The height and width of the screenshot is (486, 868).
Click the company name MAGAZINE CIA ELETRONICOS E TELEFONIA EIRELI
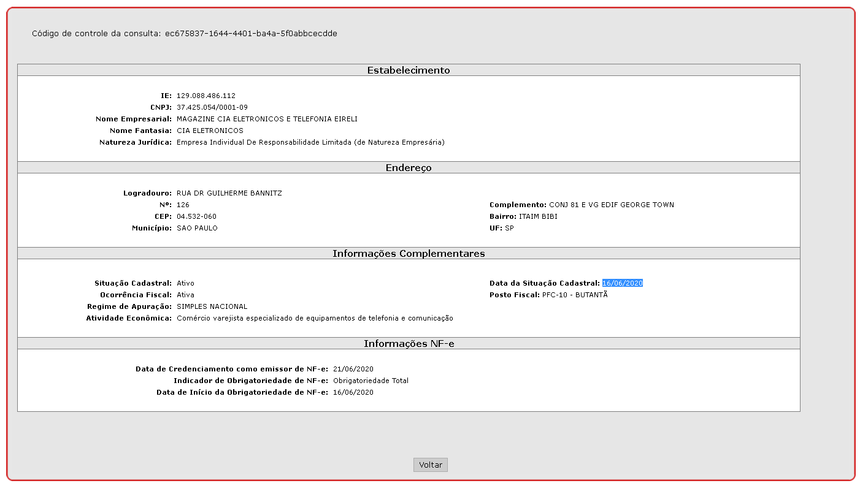point(267,119)
